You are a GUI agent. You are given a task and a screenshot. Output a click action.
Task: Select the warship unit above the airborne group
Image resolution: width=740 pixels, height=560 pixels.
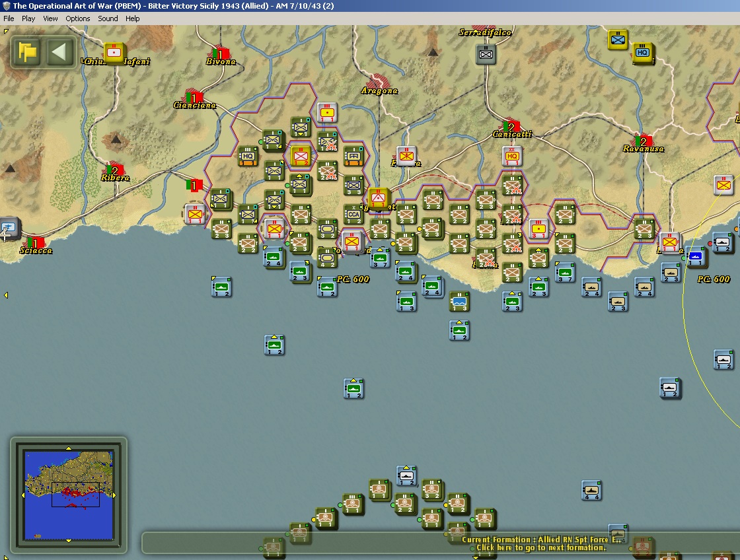pyautogui.click(x=406, y=475)
